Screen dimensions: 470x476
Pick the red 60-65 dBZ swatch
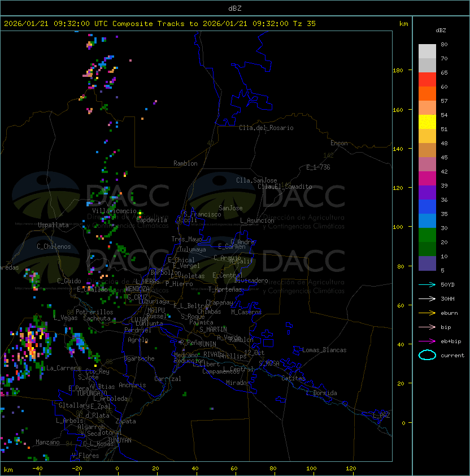[x=427, y=80]
